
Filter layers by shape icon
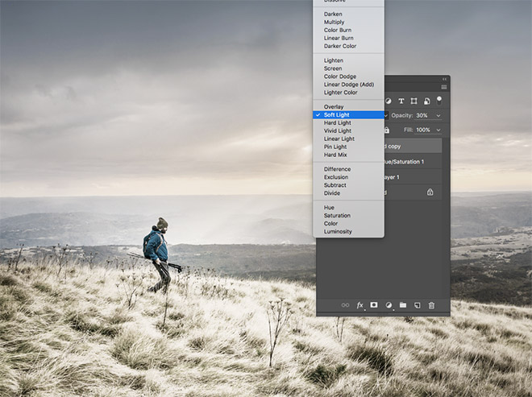pyautogui.click(x=414, y=101)
